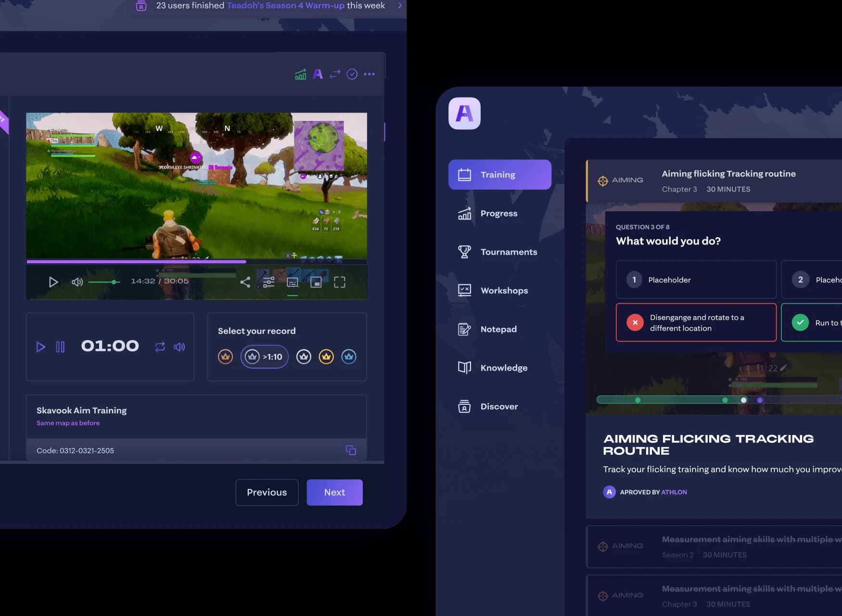The width and height of the screenshot is (842, 616).
Task: Click the Previous button
Action: click(267, 492)
